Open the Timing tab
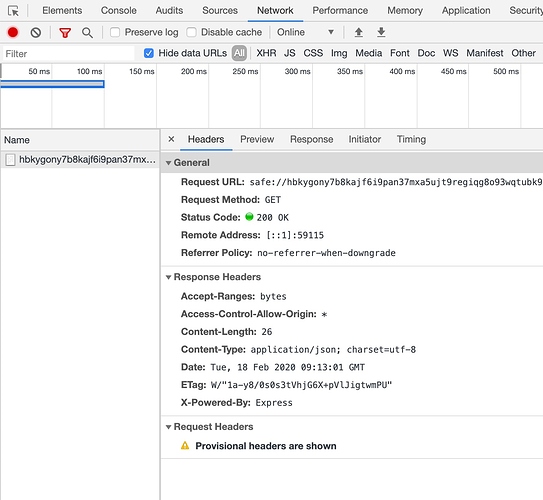The width and height of the screenshot is (543, 500). click(x=411, y=139)
